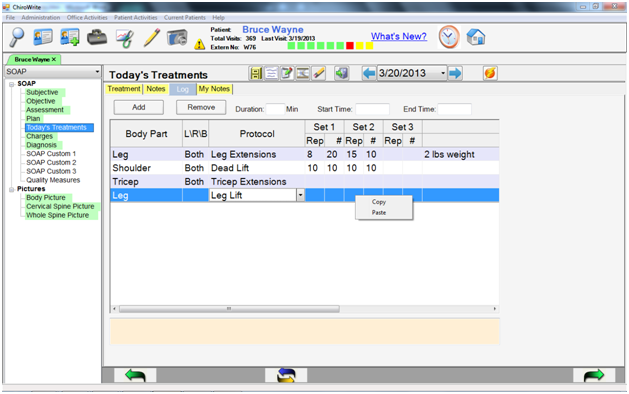Click the red visit status square
The image size is (629, 394).
(x=350, y=46)
